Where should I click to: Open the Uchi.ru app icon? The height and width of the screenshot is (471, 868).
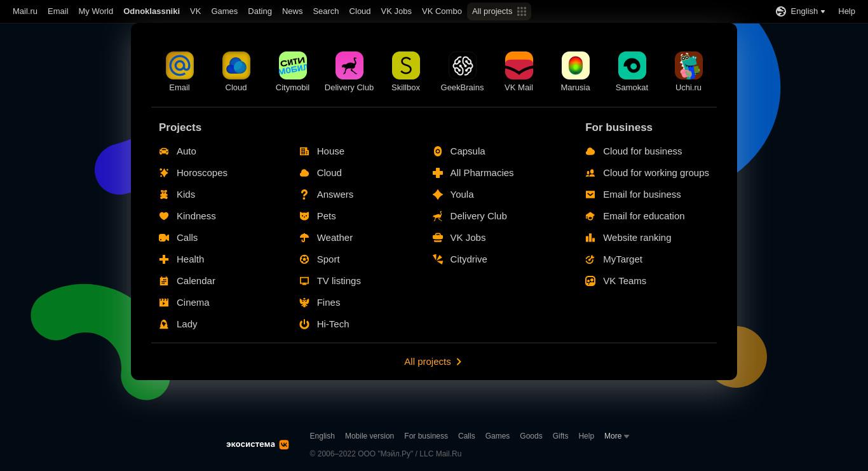coord(689,65)
